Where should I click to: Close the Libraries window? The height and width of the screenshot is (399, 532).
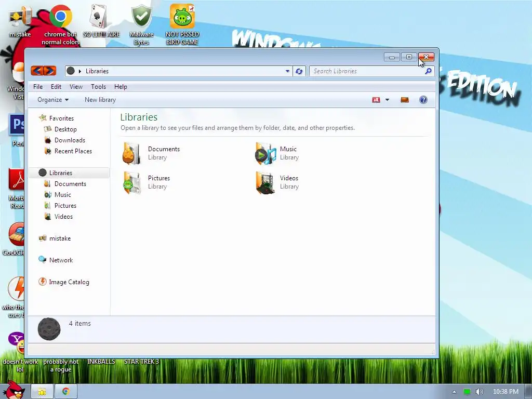(426, 57)
